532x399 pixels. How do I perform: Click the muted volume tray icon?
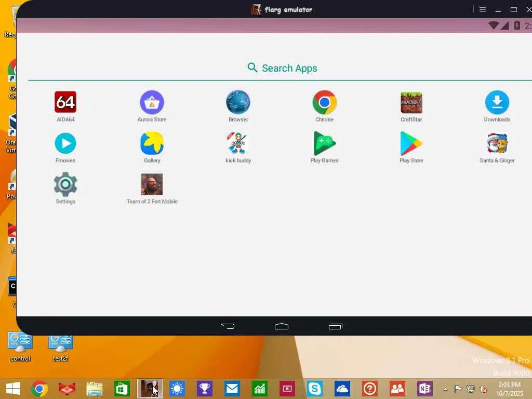[x=483, y=389]
